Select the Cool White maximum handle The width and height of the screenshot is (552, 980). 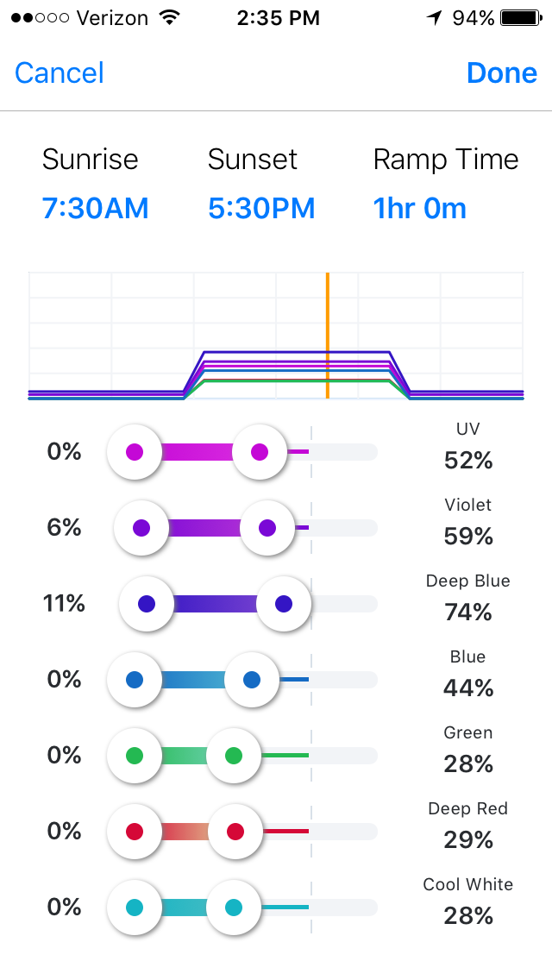coord(234,908)
